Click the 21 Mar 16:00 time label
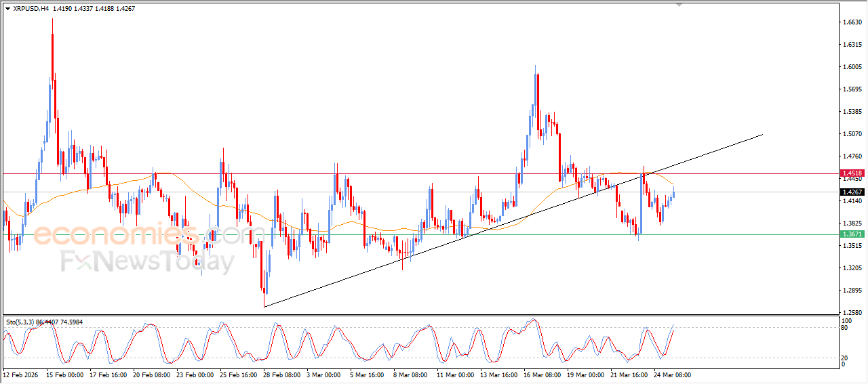The height and width of the screenshot is (384, 868). coord(629,375)
